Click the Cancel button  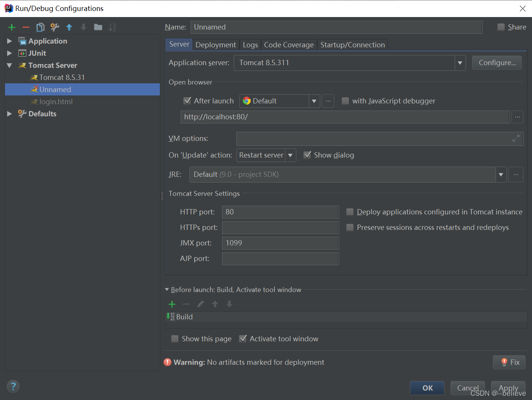pos(468,388)
